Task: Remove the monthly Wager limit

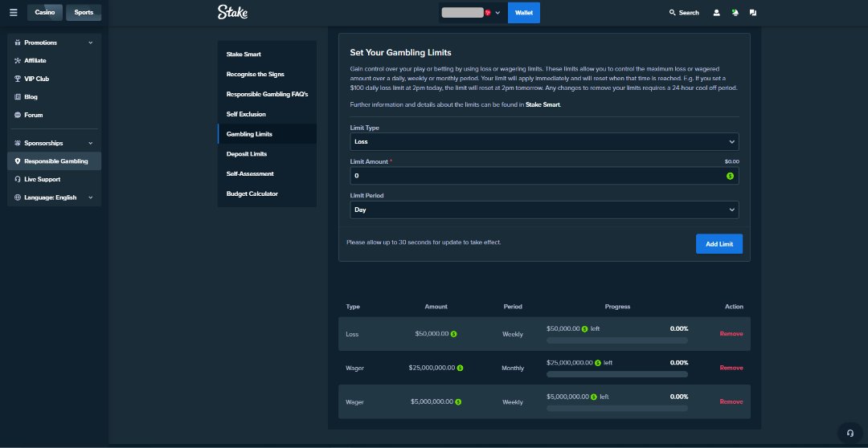Action: (731, 368)
